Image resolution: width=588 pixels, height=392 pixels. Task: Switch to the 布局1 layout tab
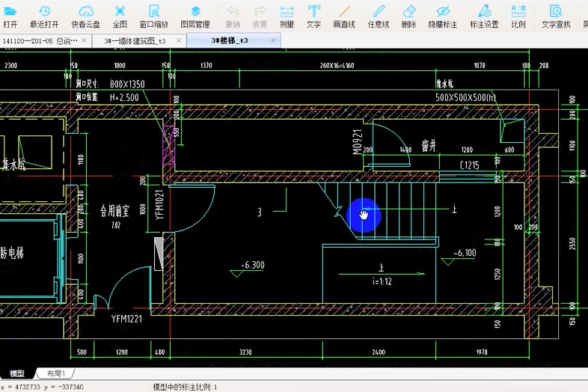(57, 373)
